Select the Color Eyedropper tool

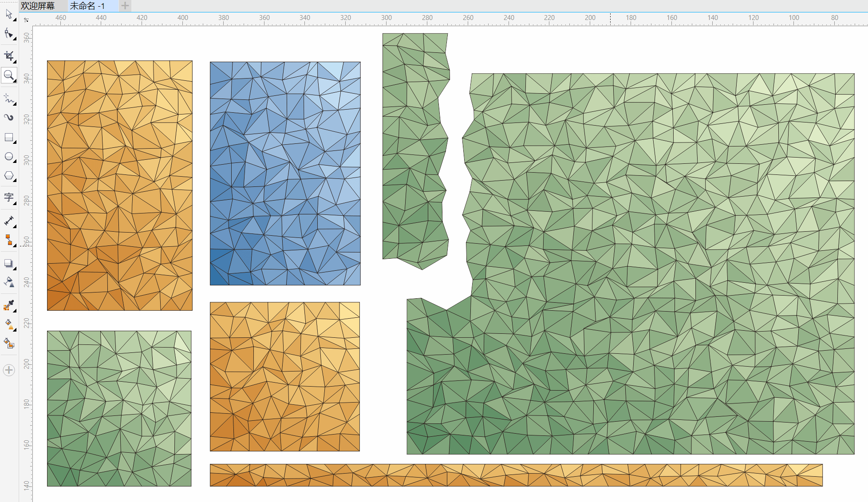(x=8, y=305)
